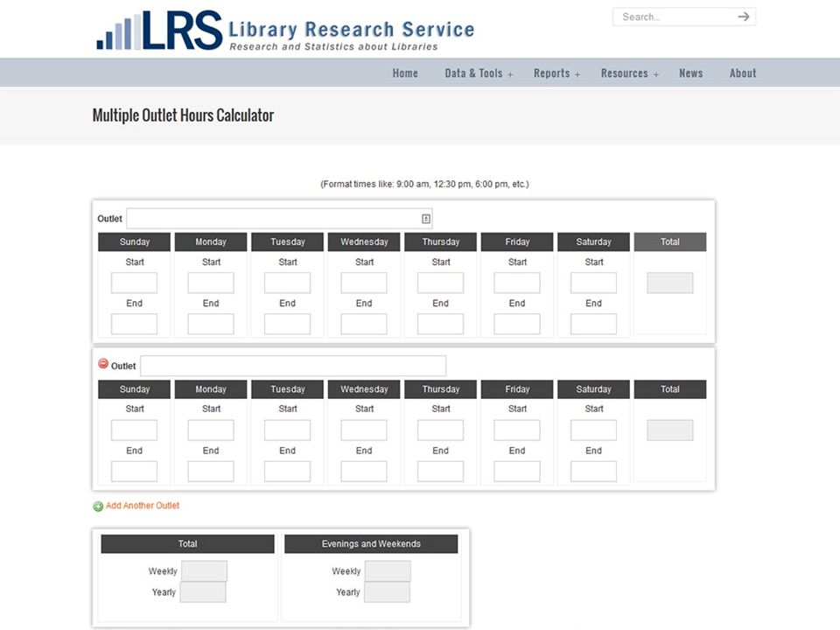Image resolution: width=840 pixels, height=630 pixels.
Task: Click first outlet Tuesday End field
Action: point(287,324)
